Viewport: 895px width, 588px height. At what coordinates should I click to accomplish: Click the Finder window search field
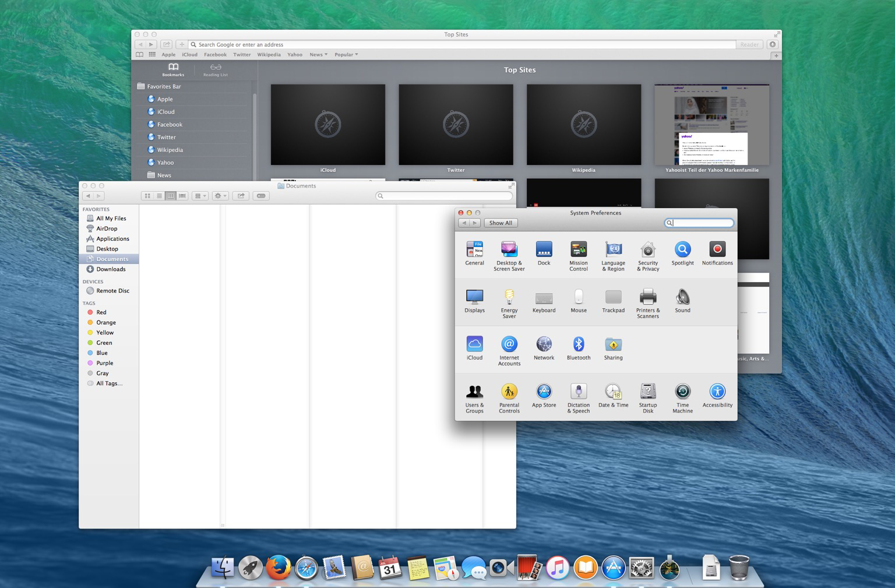pyautogui.click(x=444, y=196)
